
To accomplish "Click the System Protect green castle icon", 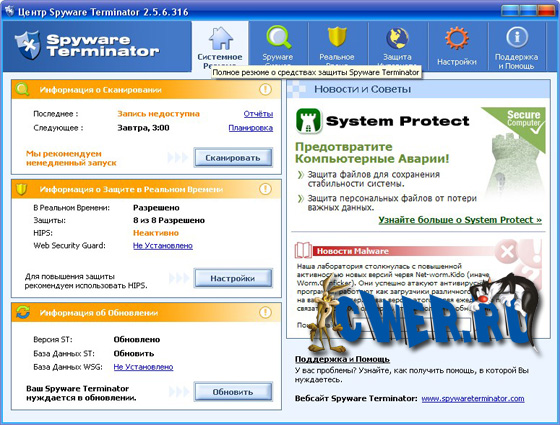I will coord(309,121).
